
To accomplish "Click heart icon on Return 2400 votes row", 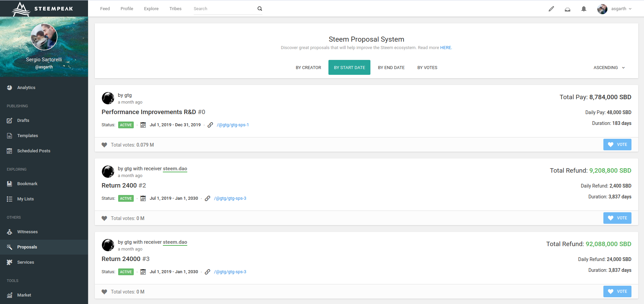I will pyautogui.click(x=104, y=218).
